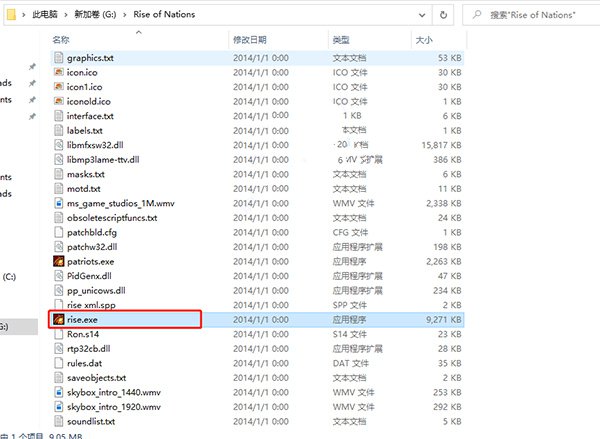Select the obsoletescriptfuncs.txt file name

click(x=112, y=218)
